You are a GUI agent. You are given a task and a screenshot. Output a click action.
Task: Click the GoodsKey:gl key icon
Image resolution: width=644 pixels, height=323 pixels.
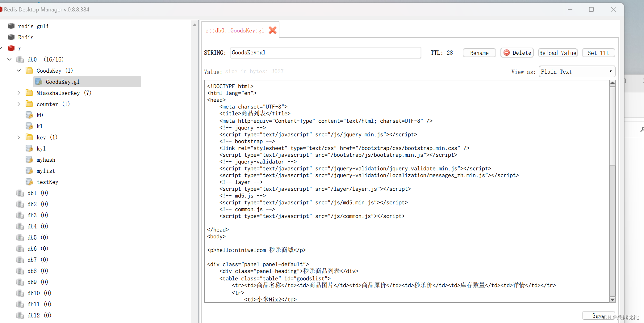click(39, 82)
